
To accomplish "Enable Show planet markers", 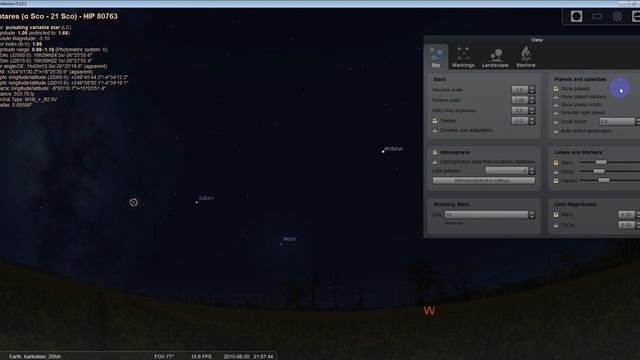I will point(556,97).
